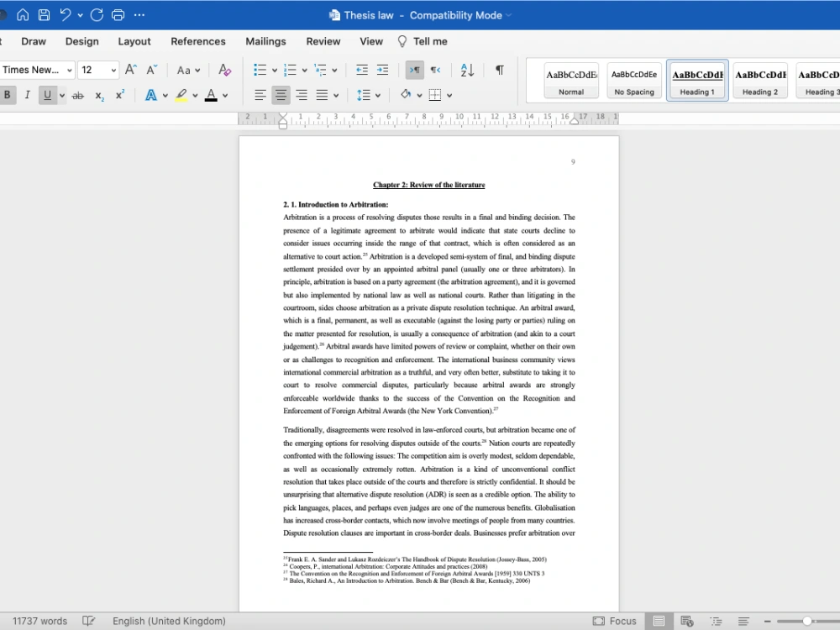Expand the borders dropdown arrow
This screenshot has height=630, width=840.
click(449, 96)
